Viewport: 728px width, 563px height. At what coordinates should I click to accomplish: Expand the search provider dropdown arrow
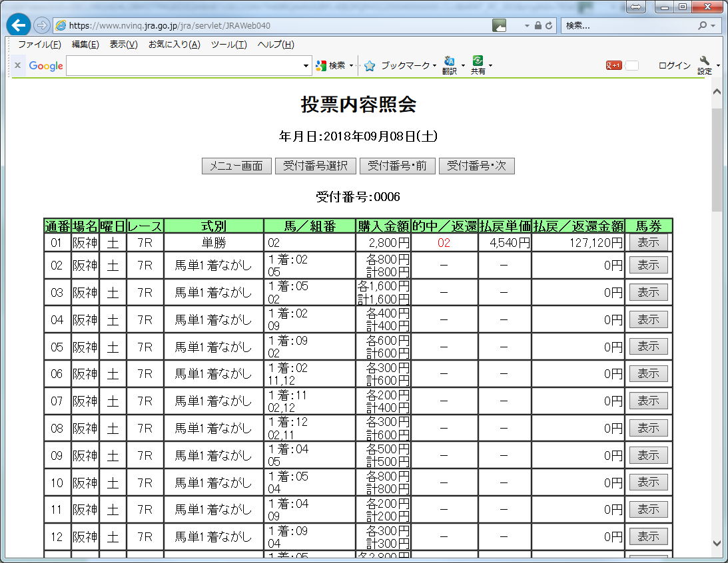pyautogui.click(x=713, y=26)
